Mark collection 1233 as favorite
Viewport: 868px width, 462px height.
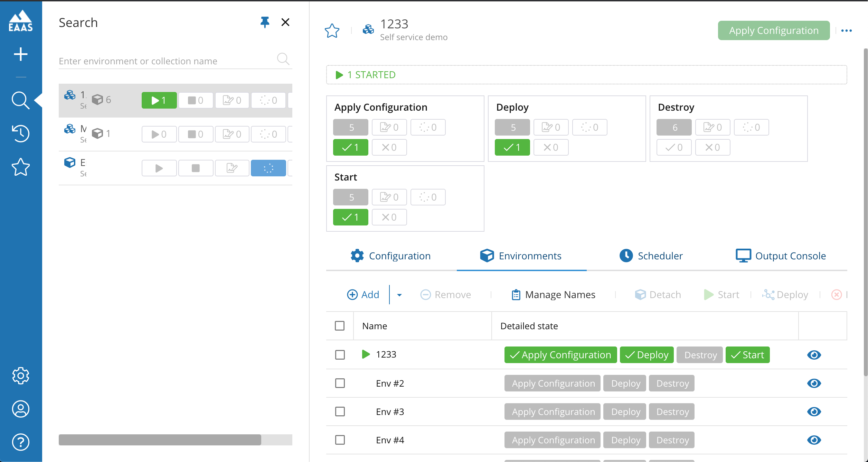point(332,31)
